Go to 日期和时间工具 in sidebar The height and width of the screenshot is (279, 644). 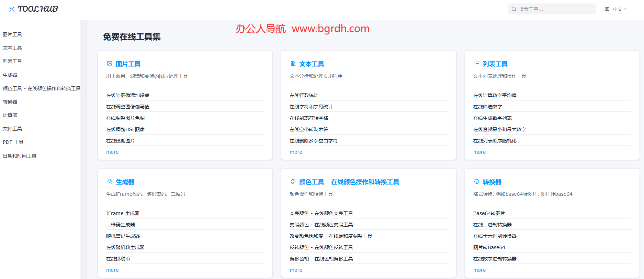(x=20, y=156)
